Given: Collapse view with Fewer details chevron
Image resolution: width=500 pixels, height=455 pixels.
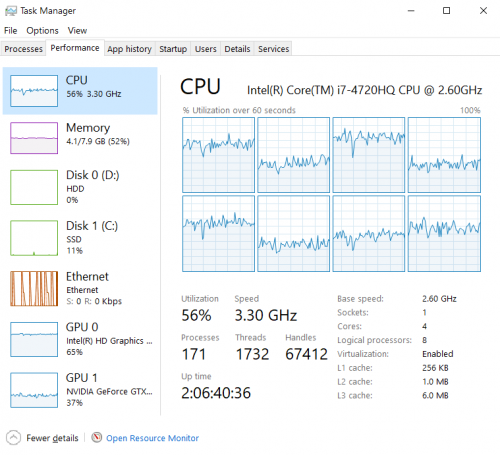Looking at the screenshot, I should 13,438.
